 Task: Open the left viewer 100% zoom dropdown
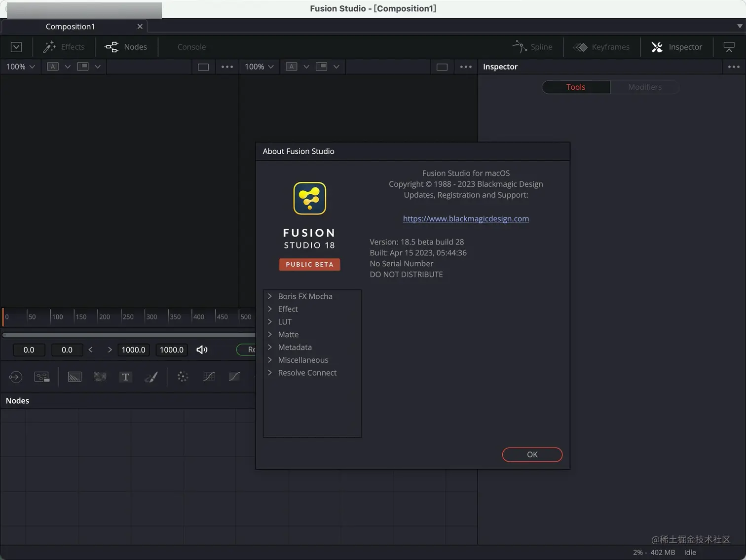pyautogui.click(x=20, y=67)
